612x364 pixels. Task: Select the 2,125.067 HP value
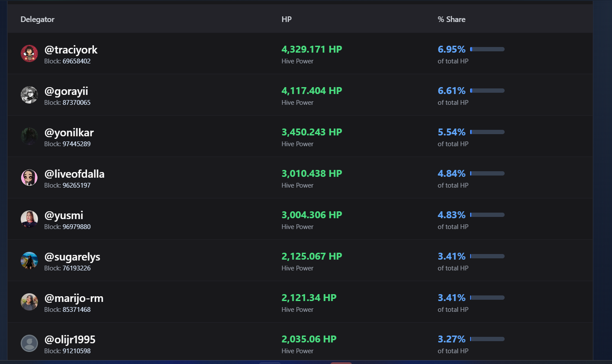(312, 256)
